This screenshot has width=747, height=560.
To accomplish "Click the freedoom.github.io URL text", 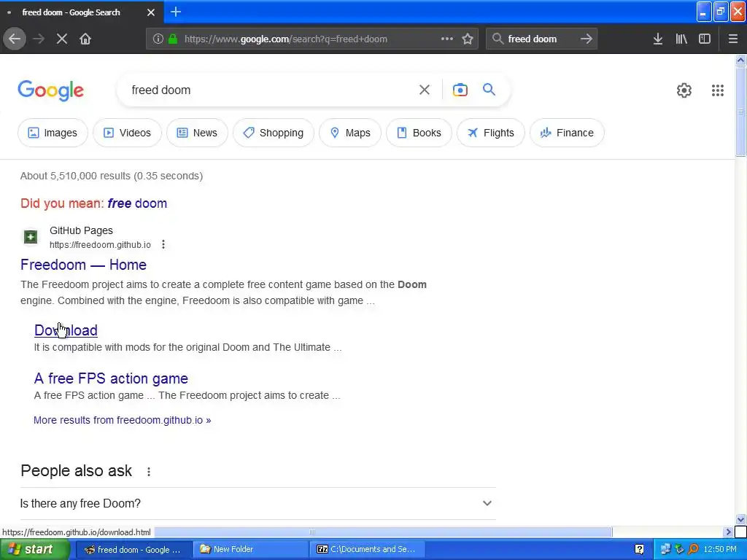I will [x=100, y=245].
